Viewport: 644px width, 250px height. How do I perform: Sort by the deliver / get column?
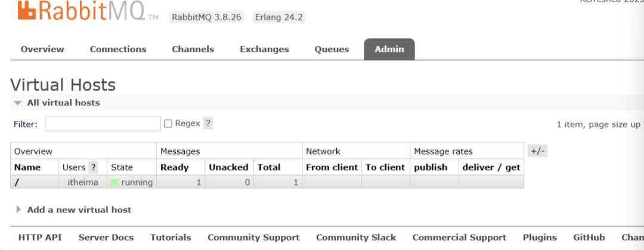(x=491, y=167)
